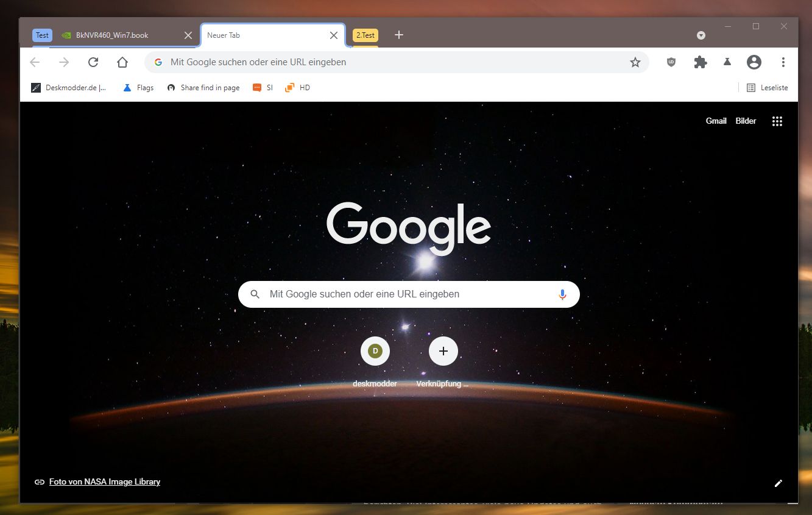This screenshot has width=812, height=515.
Task: Open the Flags bookmark
Action: pos(138,88)
